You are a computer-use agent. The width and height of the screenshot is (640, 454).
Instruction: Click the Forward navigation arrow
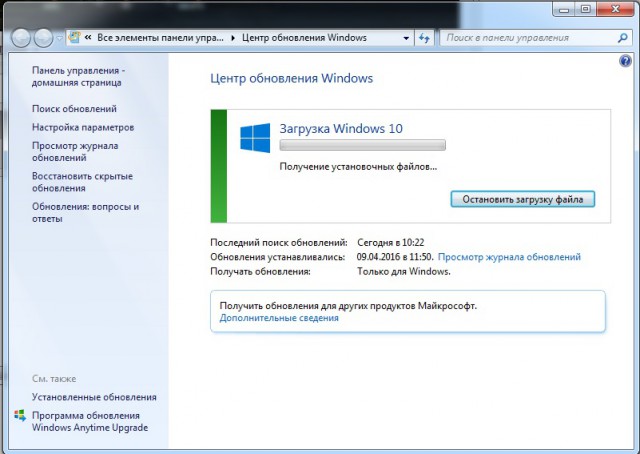[x=43, y=38]
